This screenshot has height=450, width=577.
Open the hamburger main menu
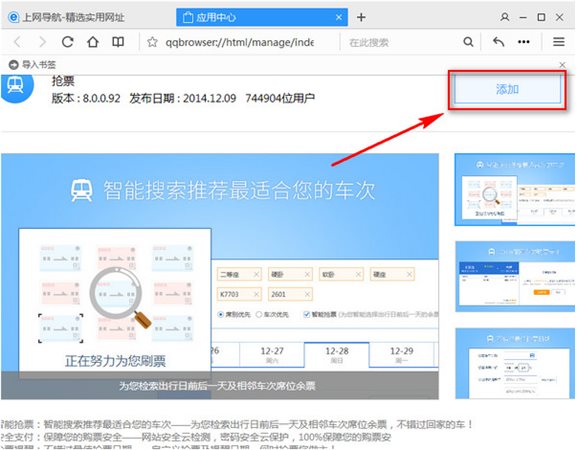[x=559, y=42]
